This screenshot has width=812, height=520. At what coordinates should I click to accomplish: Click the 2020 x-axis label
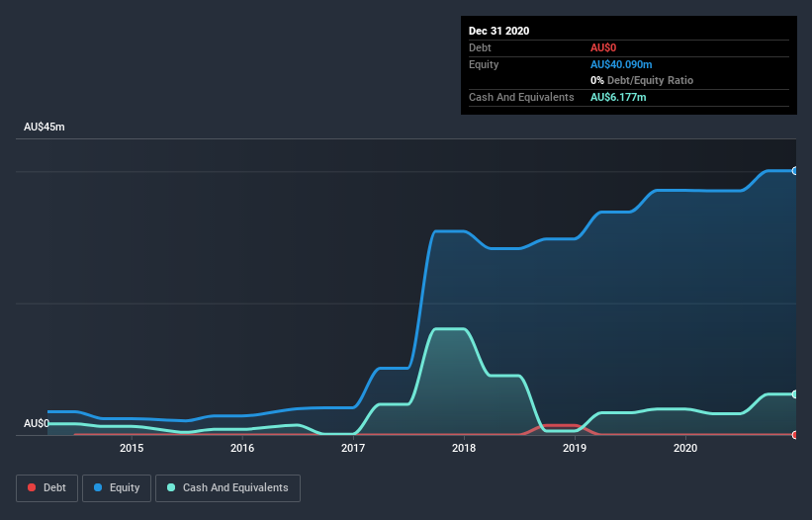tap(685, 448)
